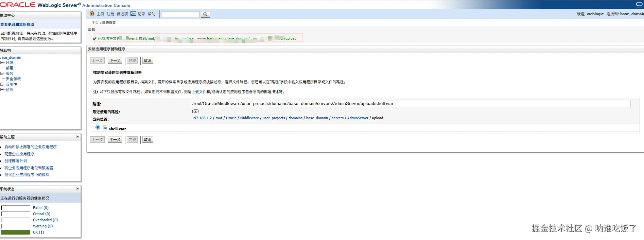Click the Record chart icon in toolbar
This screenshot has height=240, width=644.
[133, 14]
